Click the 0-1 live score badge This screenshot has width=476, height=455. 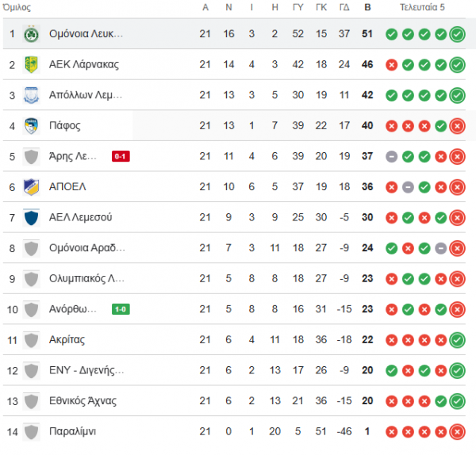121,156
